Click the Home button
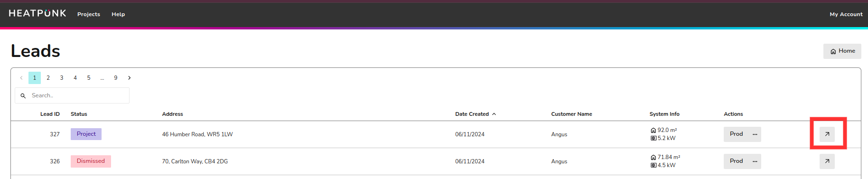 click(x=842, y=51)
